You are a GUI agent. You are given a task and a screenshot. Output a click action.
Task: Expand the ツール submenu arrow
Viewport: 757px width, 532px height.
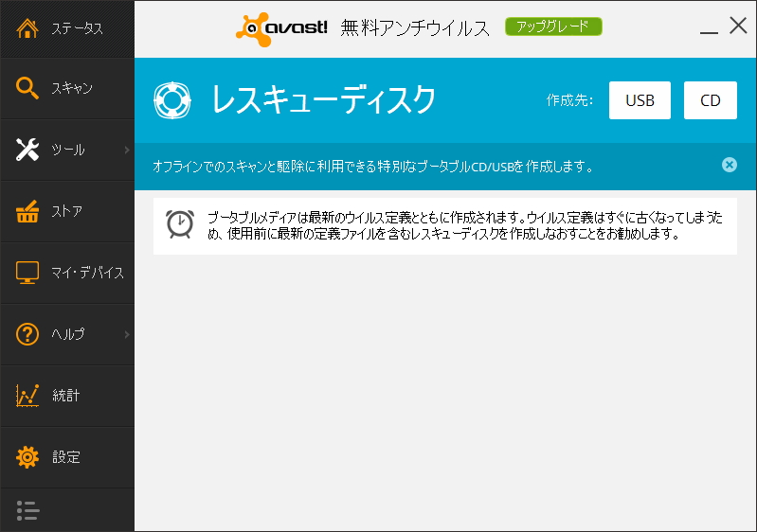click(127, 150)
